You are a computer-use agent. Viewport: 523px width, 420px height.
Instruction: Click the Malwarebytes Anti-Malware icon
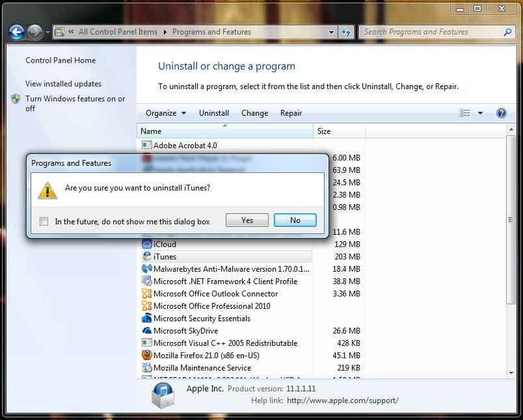tap(147, 269)
